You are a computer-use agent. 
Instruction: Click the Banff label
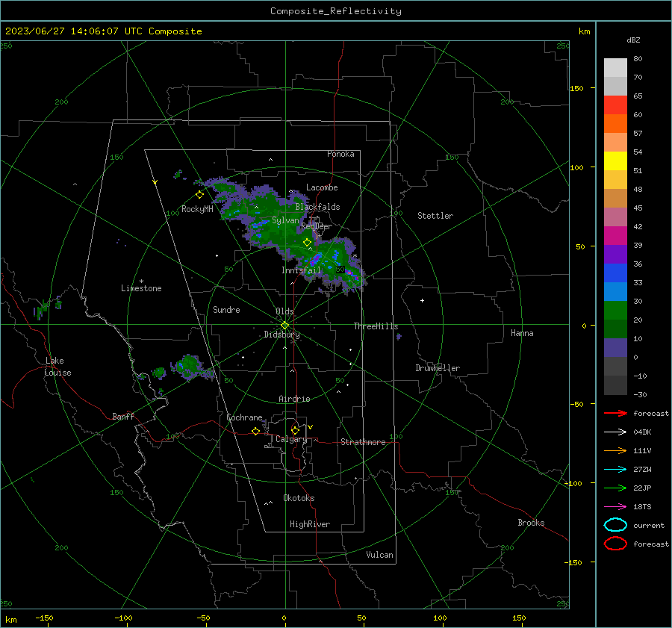click(123, 416)
